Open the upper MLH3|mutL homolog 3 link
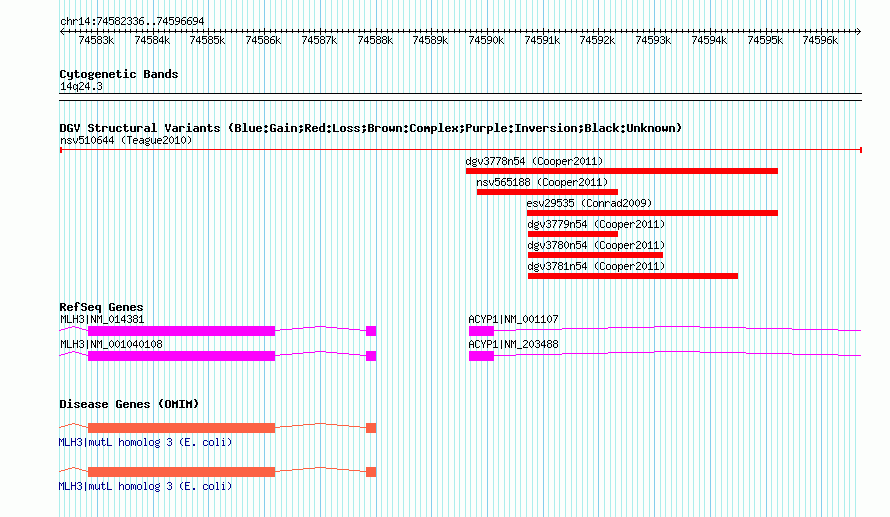This screenshot has width=890, height=517. pyautogui.click(x=145, y=442)
